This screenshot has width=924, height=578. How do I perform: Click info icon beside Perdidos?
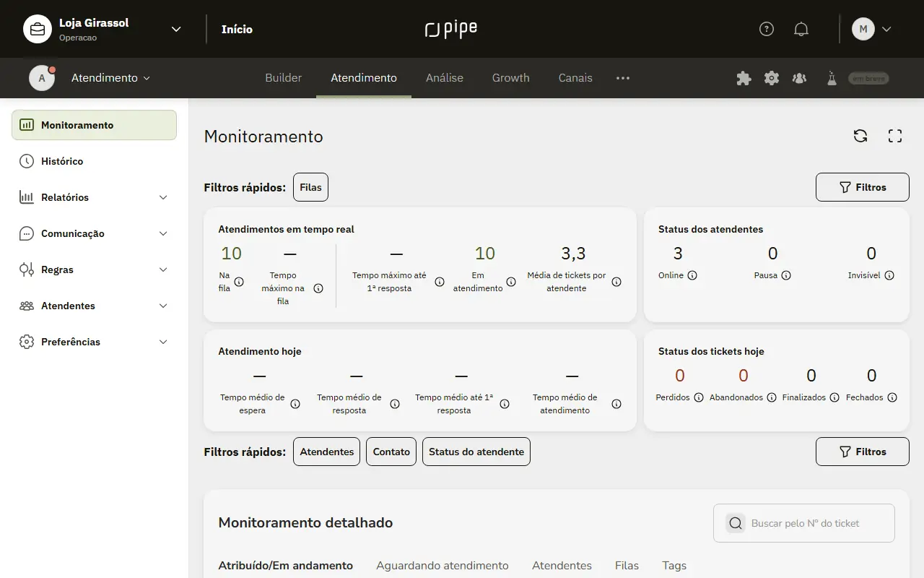(x=699, y=397)
